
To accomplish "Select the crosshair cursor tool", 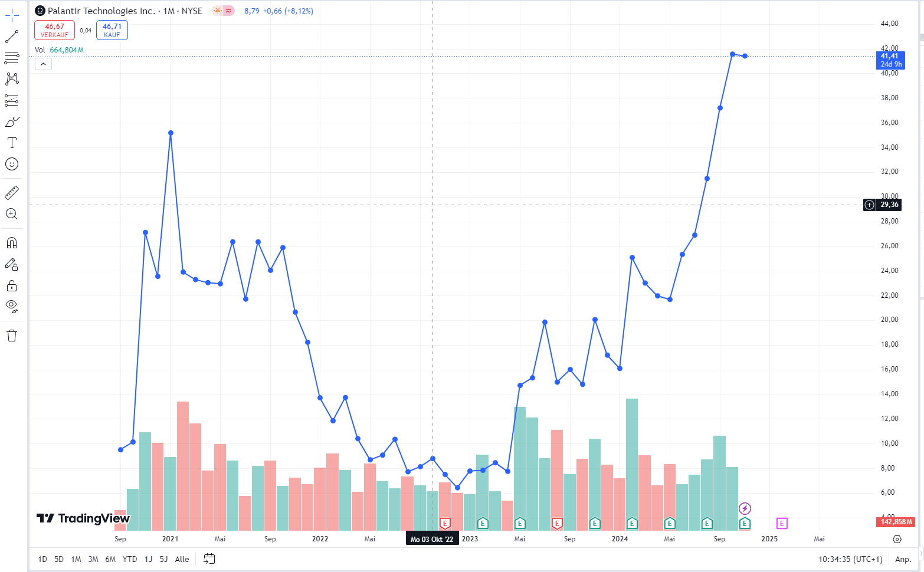I will coord(12,16).
